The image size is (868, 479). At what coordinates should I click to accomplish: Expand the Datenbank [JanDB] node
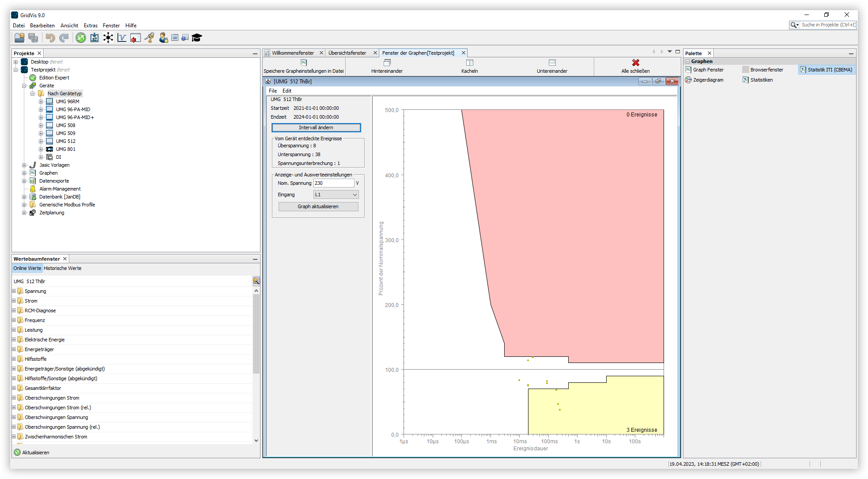(x=24, y=197)
